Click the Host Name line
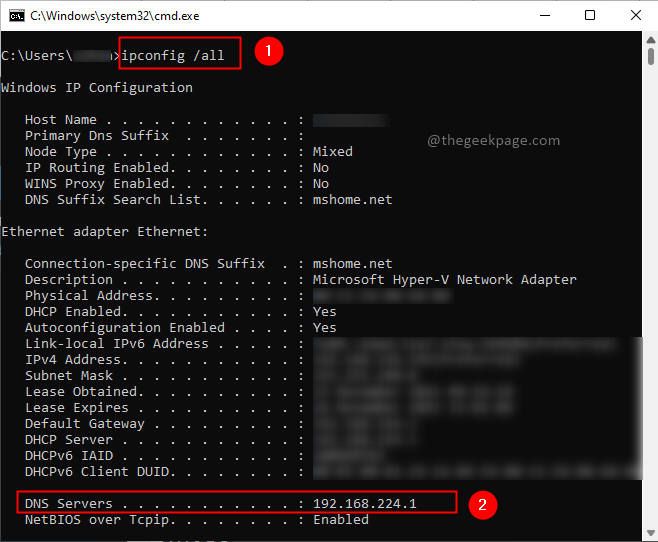 207,120
